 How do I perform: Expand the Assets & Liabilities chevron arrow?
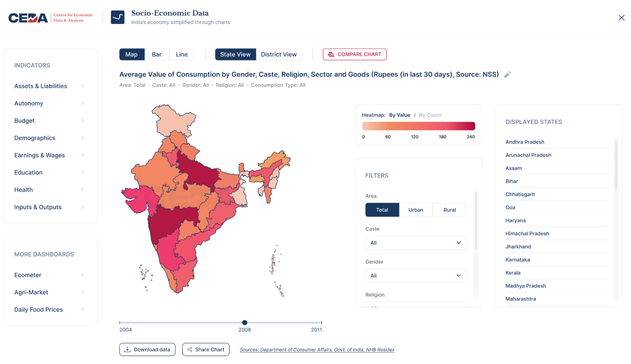tap(82, 86)
